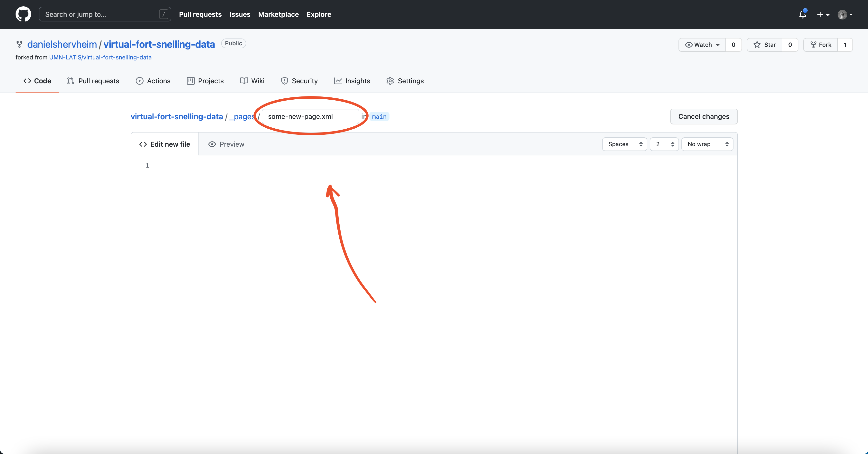Star this repository
Image resolution: width=868 pixels, height=454 pixels.
(765, 45)
